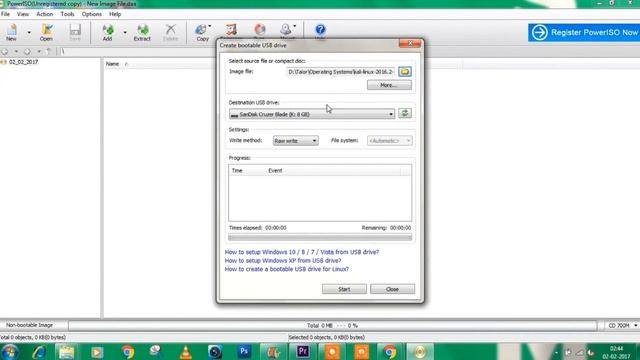Click the up one level icon
The width and height of the screenshot is (640, 360).
pyautogui.click(x=49, y=52)
